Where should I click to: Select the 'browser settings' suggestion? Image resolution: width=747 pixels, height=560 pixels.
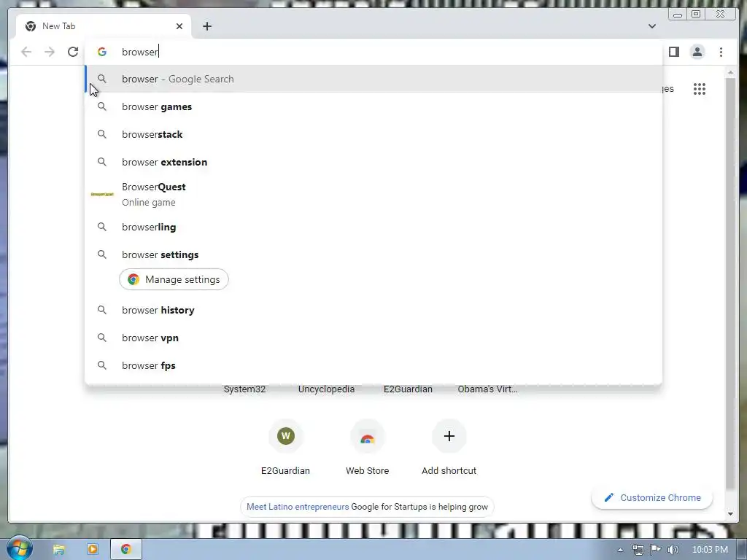373,254
